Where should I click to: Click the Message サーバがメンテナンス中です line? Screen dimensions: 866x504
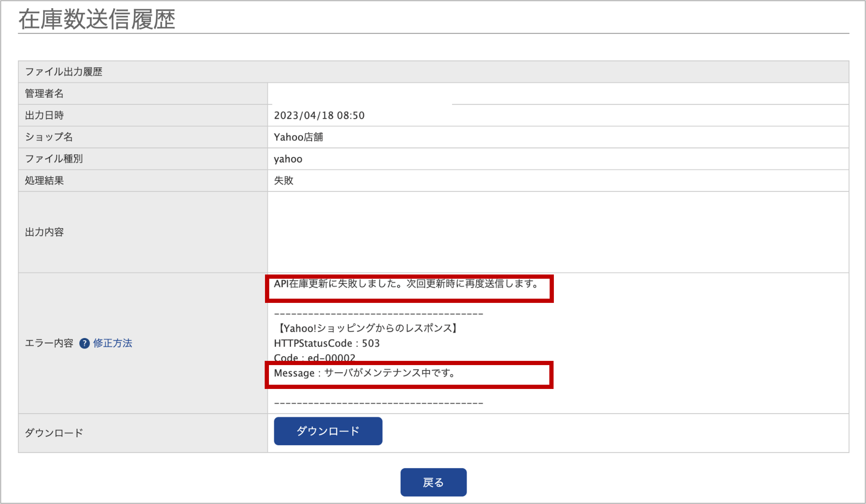pyautogui.click(x=365, y=373)
